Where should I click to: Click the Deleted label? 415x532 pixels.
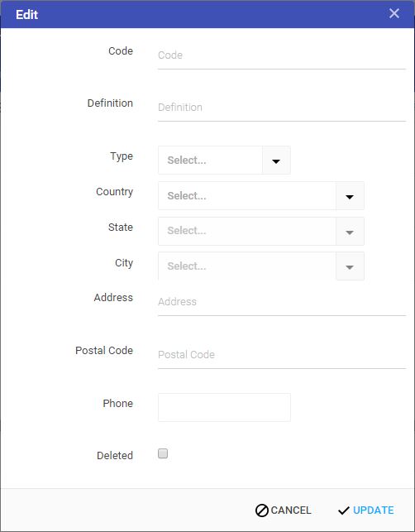(x=115, y=456)
